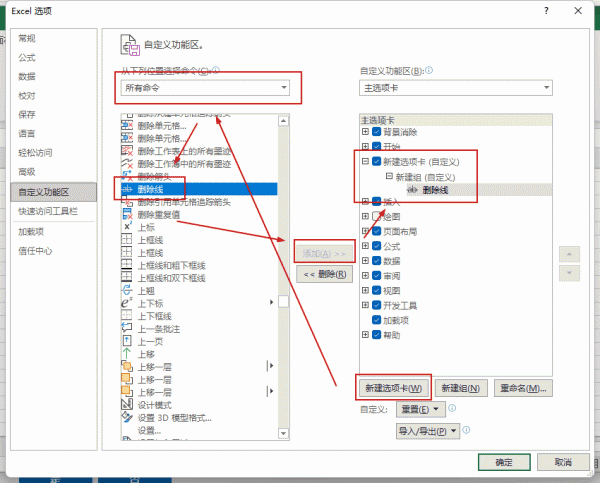
Task: Click the 删除工作表上的所有墨迹 icon
Action: 127,150
